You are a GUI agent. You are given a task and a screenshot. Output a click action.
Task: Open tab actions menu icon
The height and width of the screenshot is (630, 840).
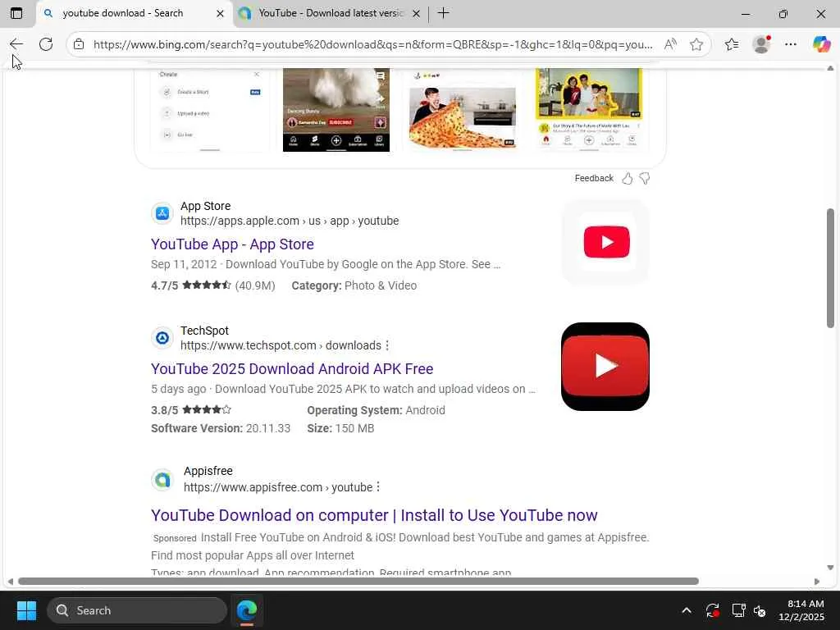click(x=16, y=13)
